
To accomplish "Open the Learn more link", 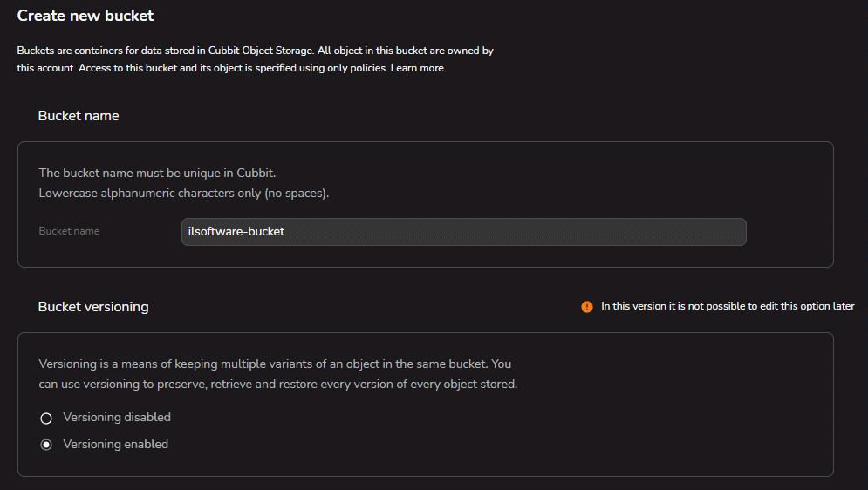I will tap(417, 68).
